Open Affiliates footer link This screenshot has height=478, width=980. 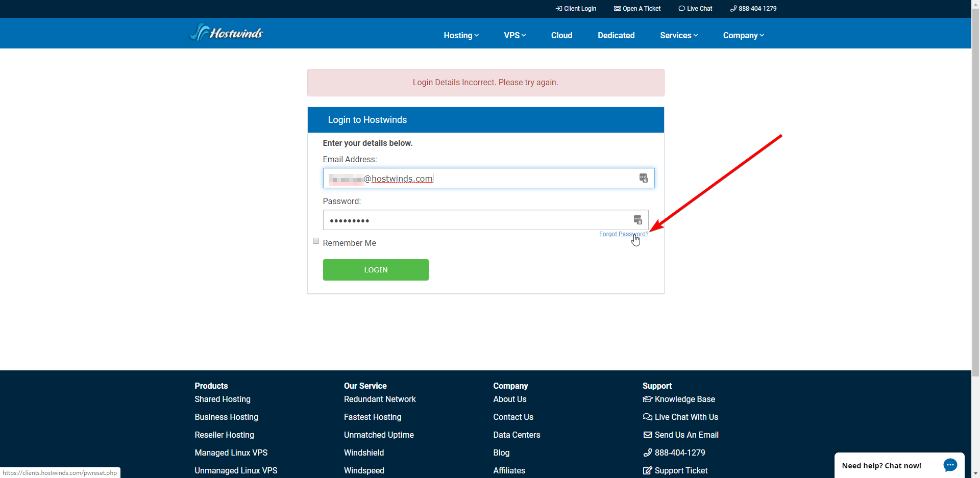click(x=509, y=470)
